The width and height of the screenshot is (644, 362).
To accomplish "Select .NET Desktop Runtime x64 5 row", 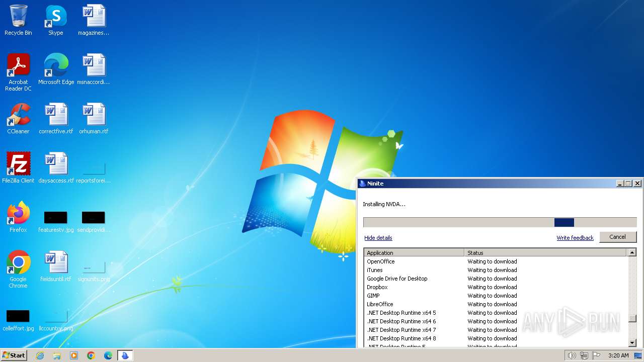I will 496,313.
